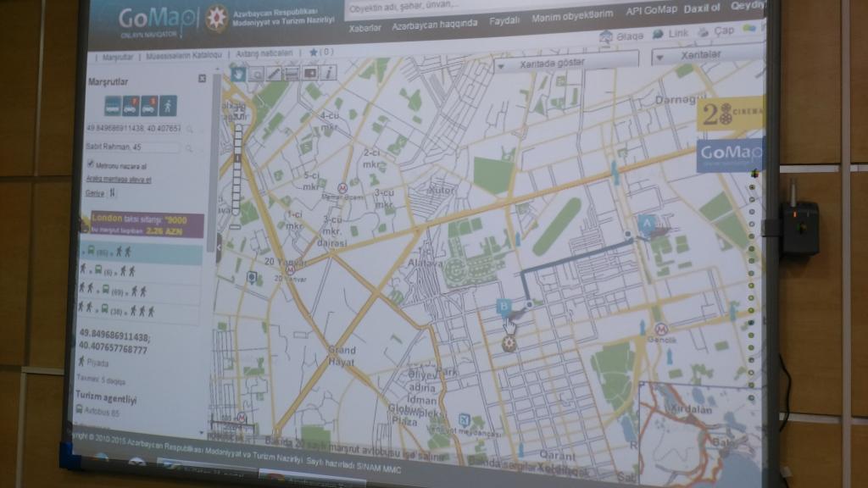
Task: Select the bus 38 route option
Action: pyautogui.click(x=138, y=310)
